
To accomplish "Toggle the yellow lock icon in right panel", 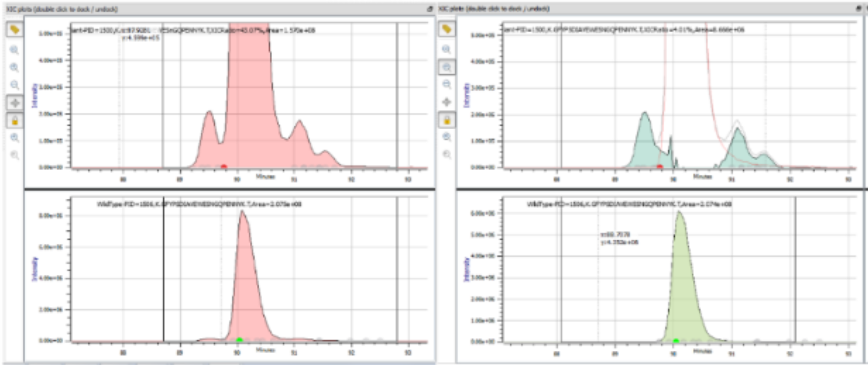I will [446, 120].
